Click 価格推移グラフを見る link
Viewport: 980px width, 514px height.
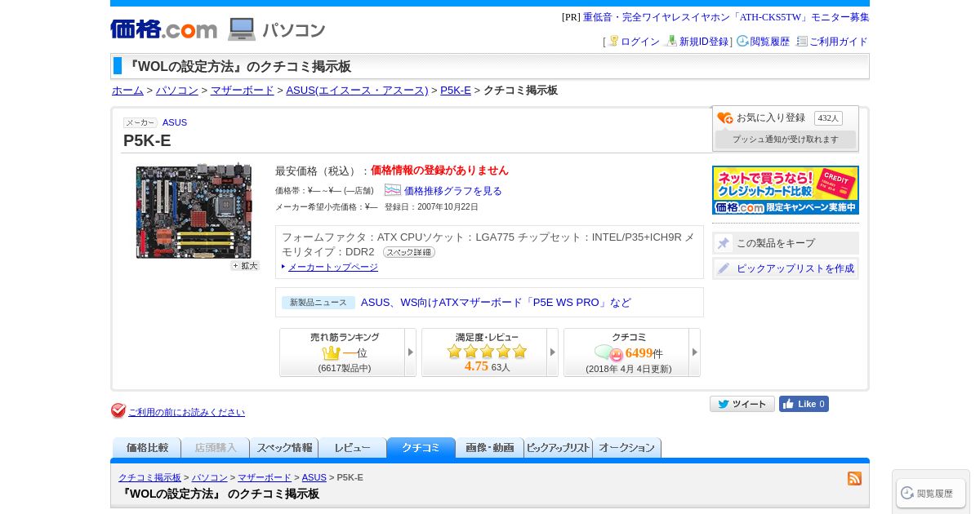[453, 191]
